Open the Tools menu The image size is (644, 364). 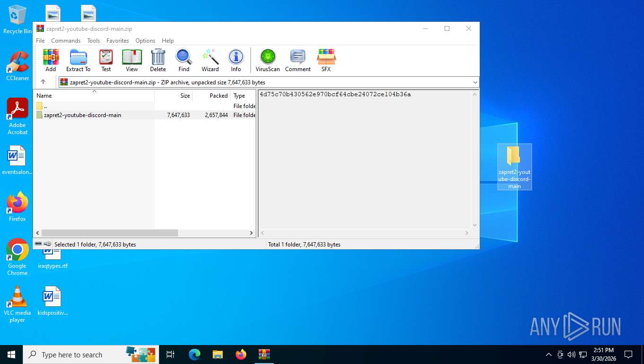click(93, 41)
